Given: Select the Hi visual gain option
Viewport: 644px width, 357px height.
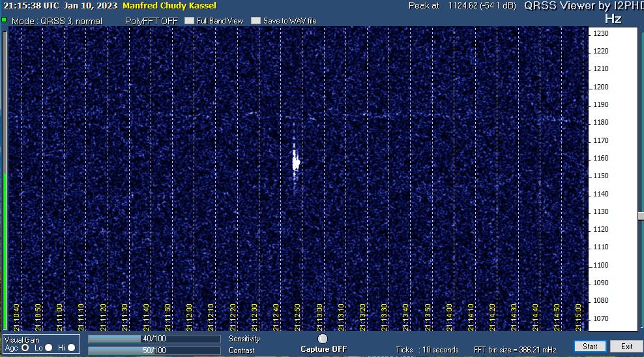Looking at the screenshot, I should click(72, 348).
